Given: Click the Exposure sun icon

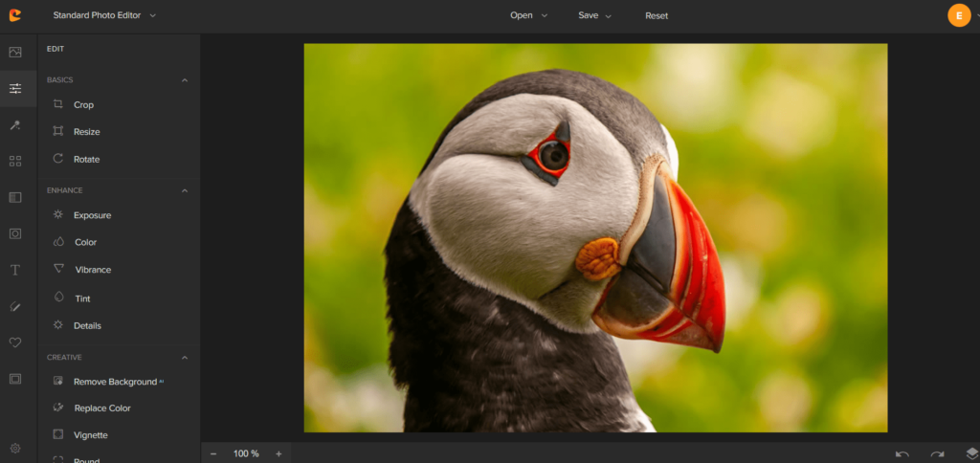Looking at the screenshot, I should (x=58, y=214).
